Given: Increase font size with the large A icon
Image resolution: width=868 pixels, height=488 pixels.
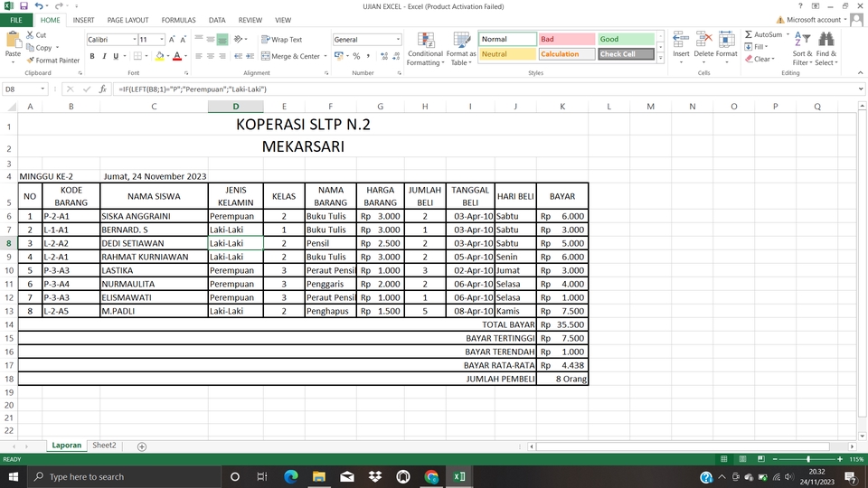Looking at the screenshot, I should click(172, 39).
